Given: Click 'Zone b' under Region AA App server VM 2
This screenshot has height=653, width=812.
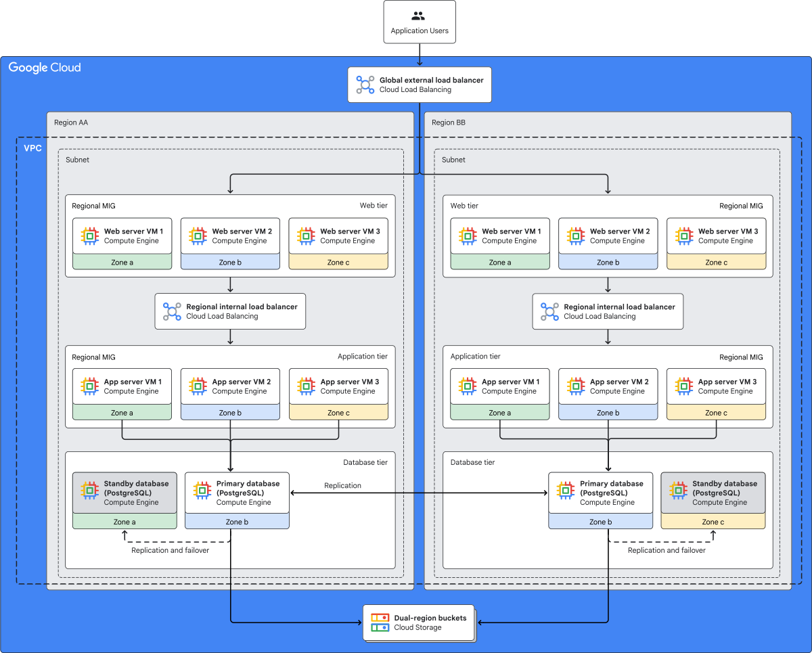Looking at the screenshot, I should point(230,413).
